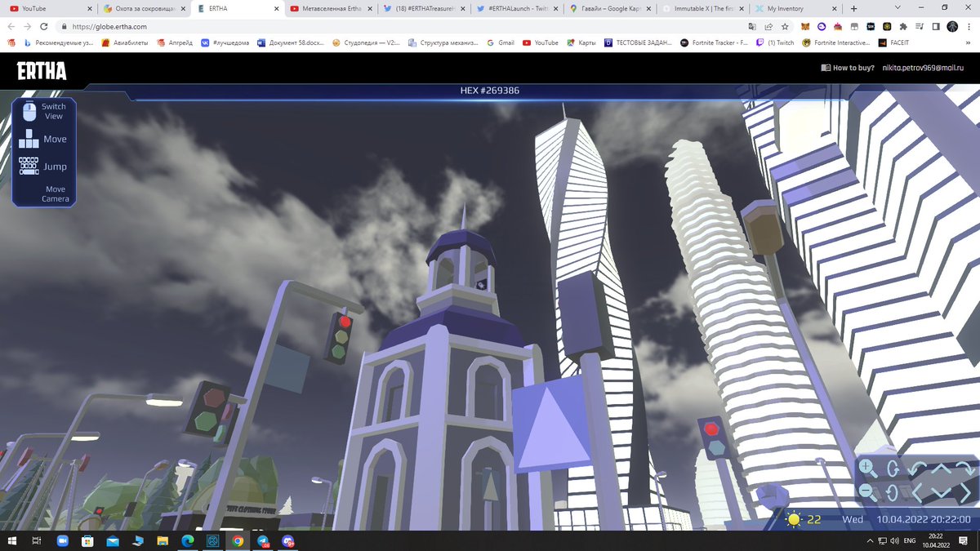Image resolution: width=980 pixels, height=551 pixels.
Task: Switch to the Метавселенная Ertha tab
Action: click(329, 8)
